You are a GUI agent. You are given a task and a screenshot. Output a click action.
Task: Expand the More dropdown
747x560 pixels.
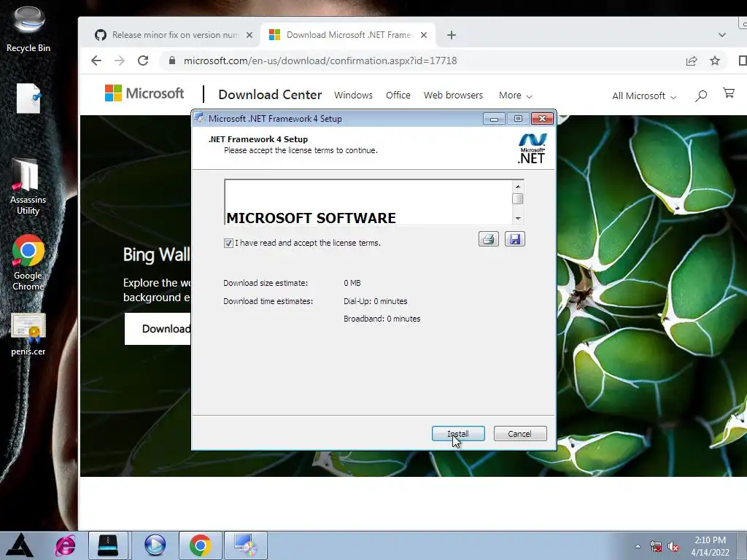coord(515,96)
